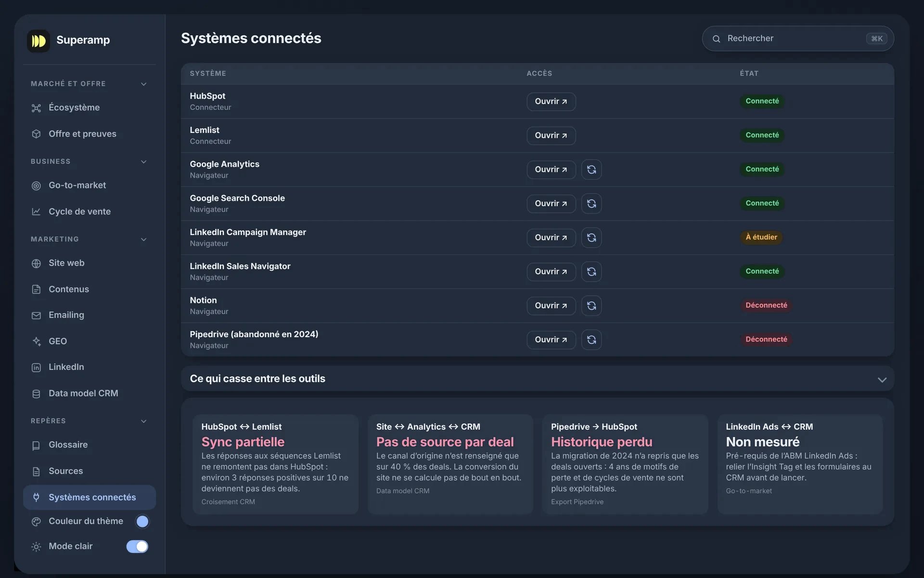Refresh the Notion connection
Image resolution: width=924 pixels, height=578 pixels.
pos(591,306)
